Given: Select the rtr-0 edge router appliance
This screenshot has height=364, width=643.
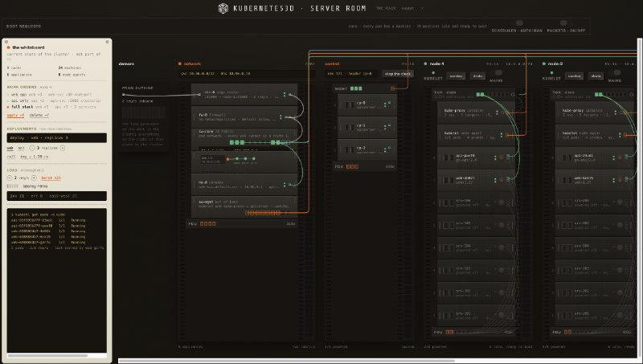Looking at the screenshot, I should (x=244, y=95).
